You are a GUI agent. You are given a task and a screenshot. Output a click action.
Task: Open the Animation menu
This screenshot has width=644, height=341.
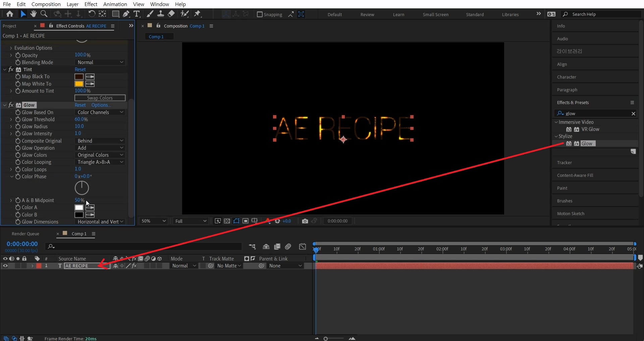[115, 4]
